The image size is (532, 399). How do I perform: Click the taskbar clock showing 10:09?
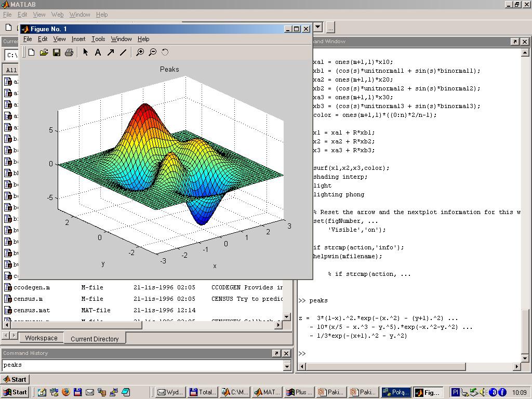point(519,393)
